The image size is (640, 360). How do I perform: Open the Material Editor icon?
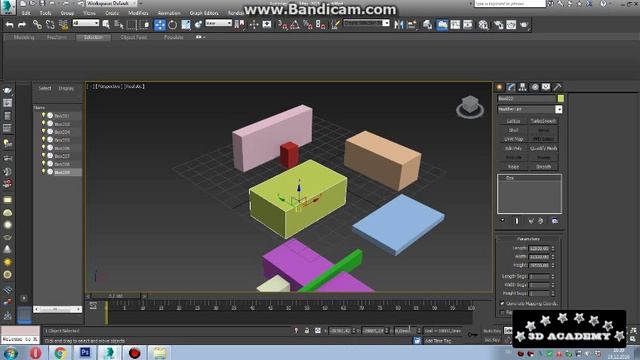[483, 25]
